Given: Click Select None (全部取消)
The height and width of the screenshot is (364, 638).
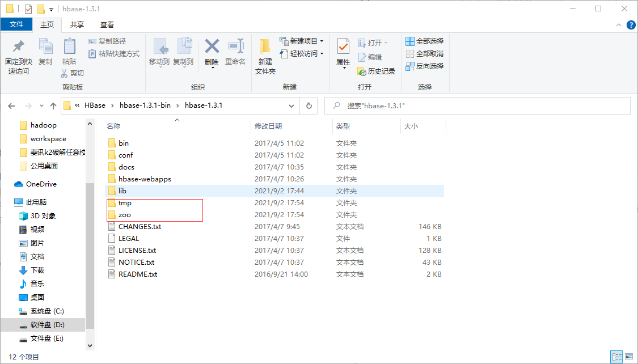Looking at the screenshot, I should coord(424,54).
